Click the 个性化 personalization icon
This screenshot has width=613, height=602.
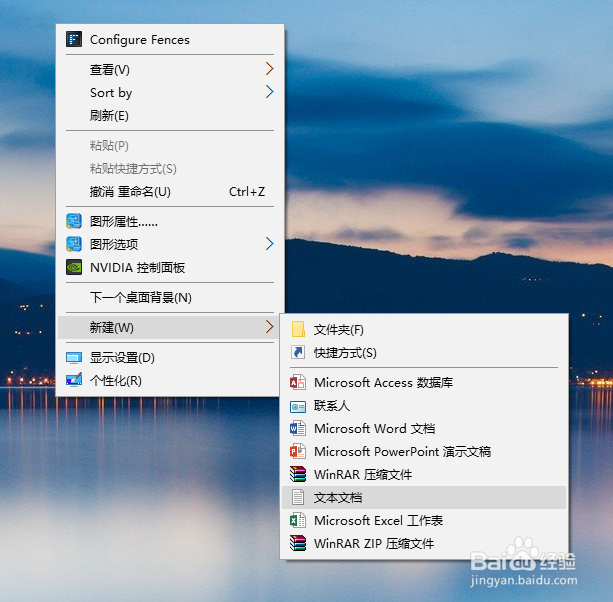point(74,380)
